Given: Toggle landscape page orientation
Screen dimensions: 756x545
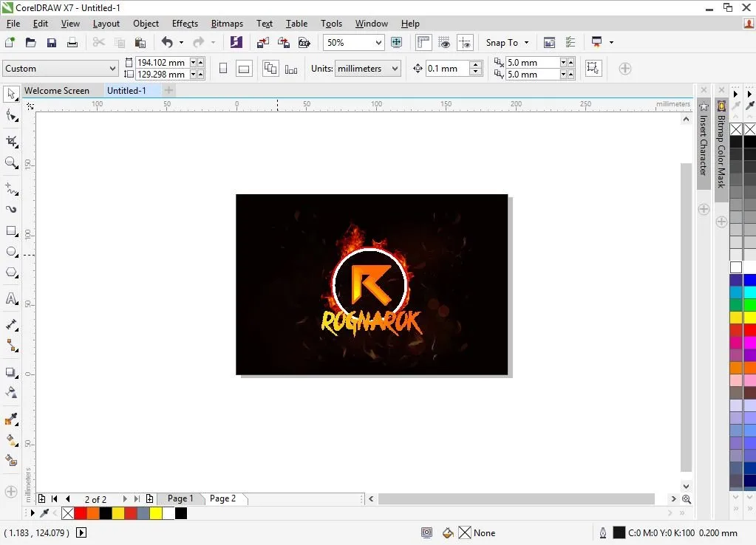Looking at the screenshot, I should click(x=243, y=67).
